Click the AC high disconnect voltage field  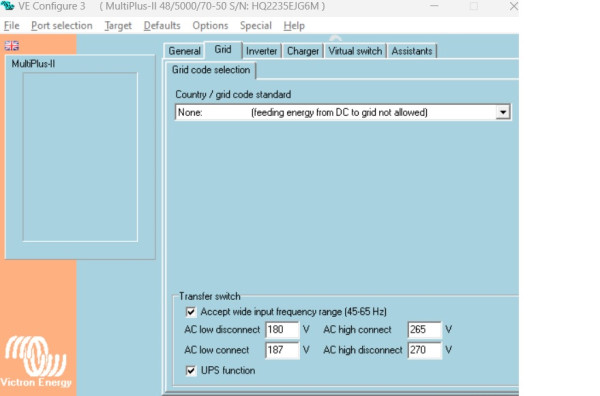pyautogui.click(x=424, y=350)
